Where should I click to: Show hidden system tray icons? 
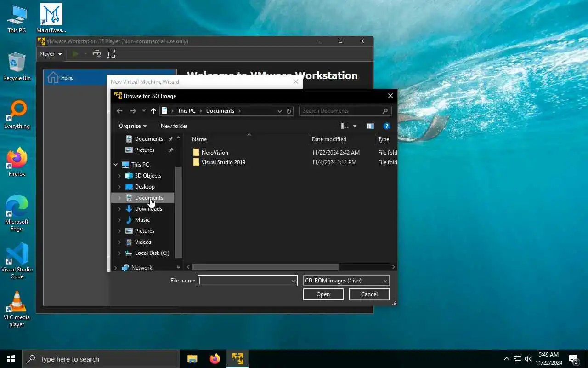click(507, 359)
